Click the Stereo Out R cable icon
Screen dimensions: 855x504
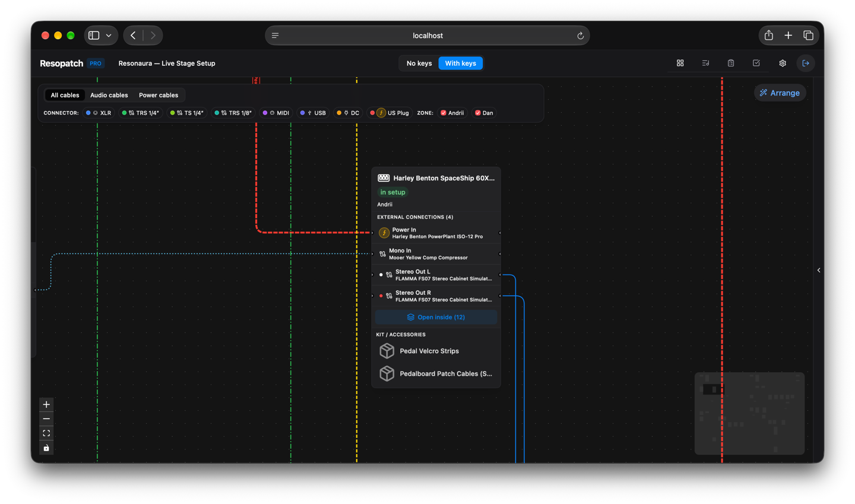click(389, 296)
